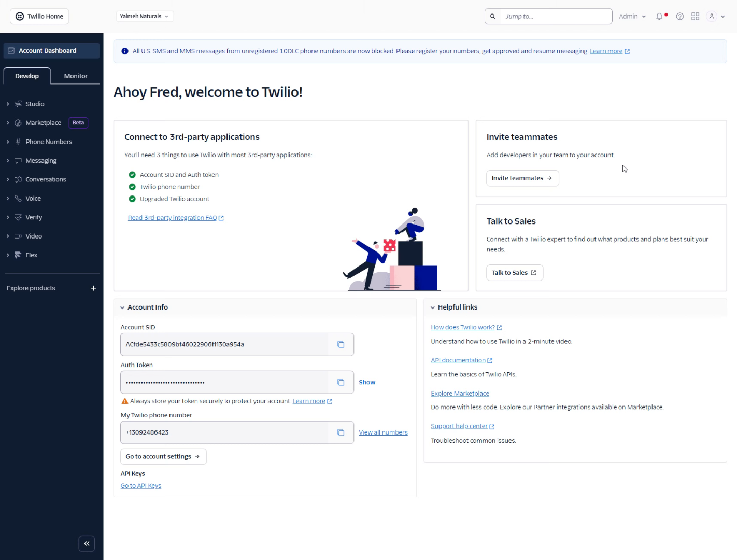Open notifications bell icon
The width and height of the screenshot is (737, 560).
(x=659, y=16)
